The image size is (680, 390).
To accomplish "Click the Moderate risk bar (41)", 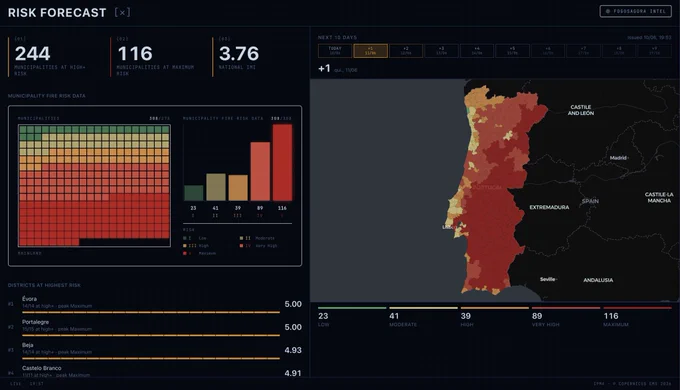I will pos(216,187).
